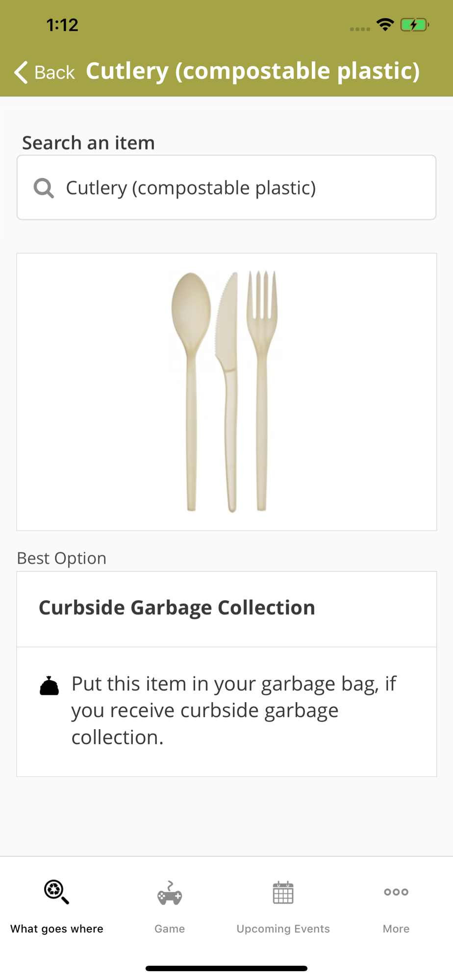Click the magnifying glass search icon

[44, 188]
